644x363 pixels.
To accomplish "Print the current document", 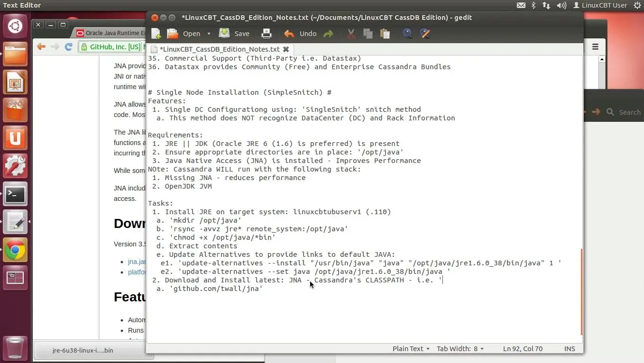I will pyautogui.click(x=267, y=34).
